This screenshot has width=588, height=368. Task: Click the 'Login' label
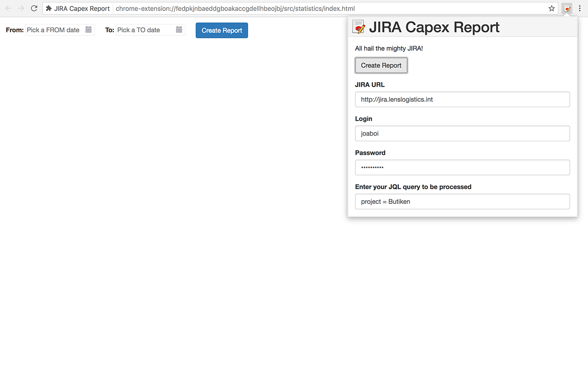363,119
